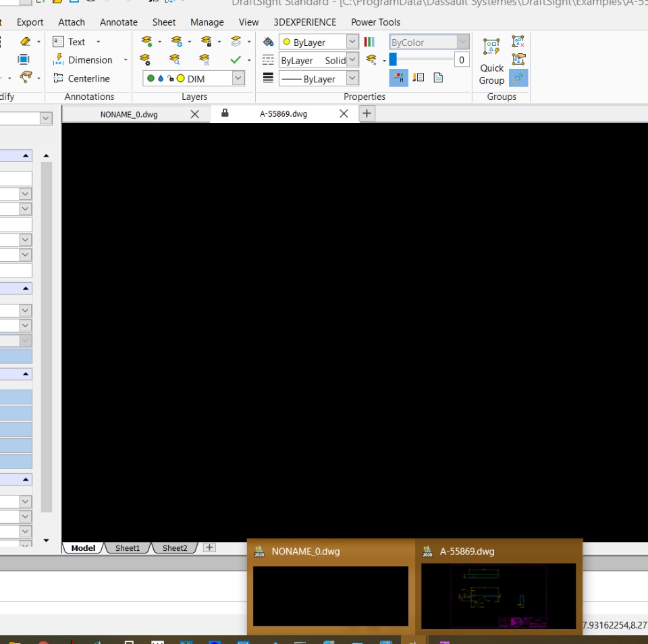Expand the Dimension tool dropdown arrow
Viewport: 648px width, 644px height.
tap(126, 60)
